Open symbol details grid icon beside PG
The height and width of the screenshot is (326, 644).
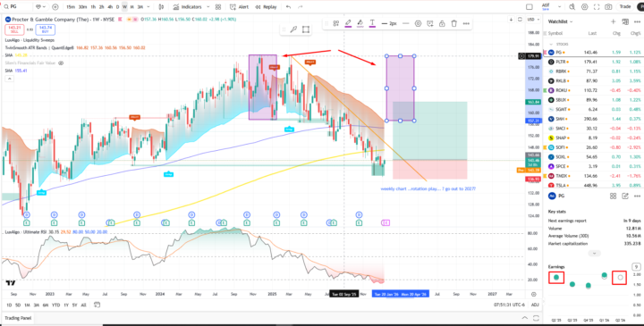click(613, 196)
